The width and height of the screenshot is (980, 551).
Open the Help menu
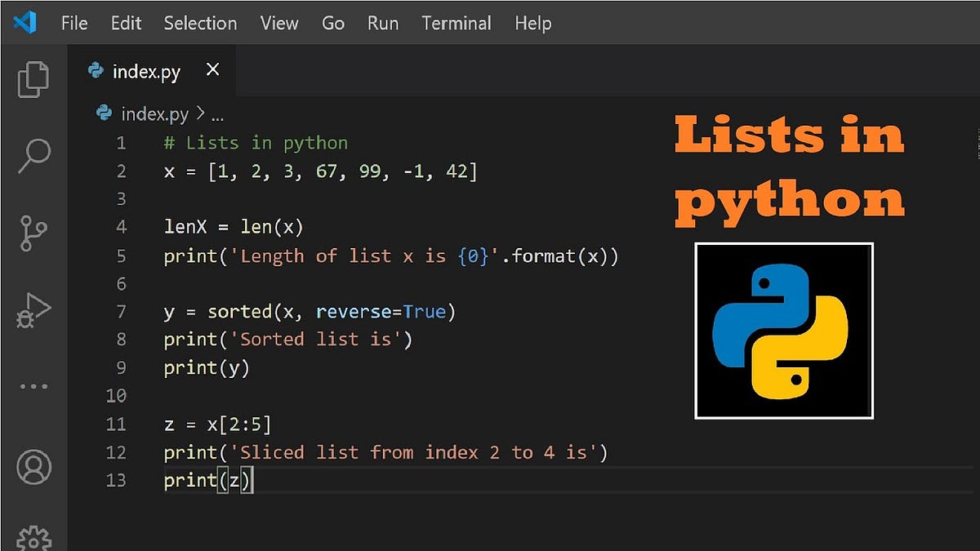click(x=532, y=23)
